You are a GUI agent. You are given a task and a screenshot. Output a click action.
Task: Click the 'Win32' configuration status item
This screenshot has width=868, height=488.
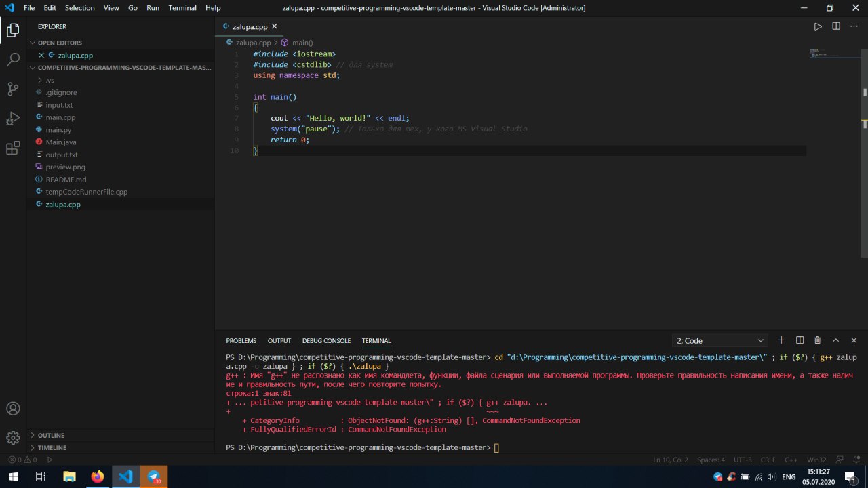click(x=816, y=460)
